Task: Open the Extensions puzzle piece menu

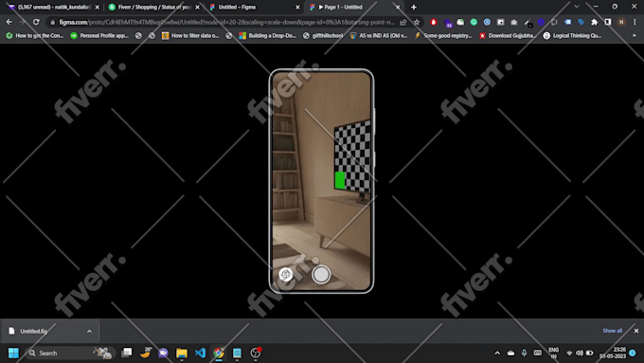Action: [595, 22]
